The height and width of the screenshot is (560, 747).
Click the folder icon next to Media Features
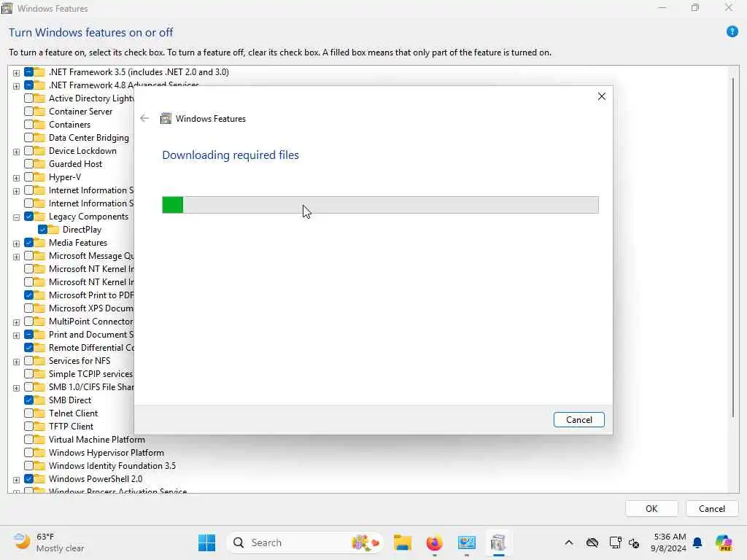click(x=39, y=242)
